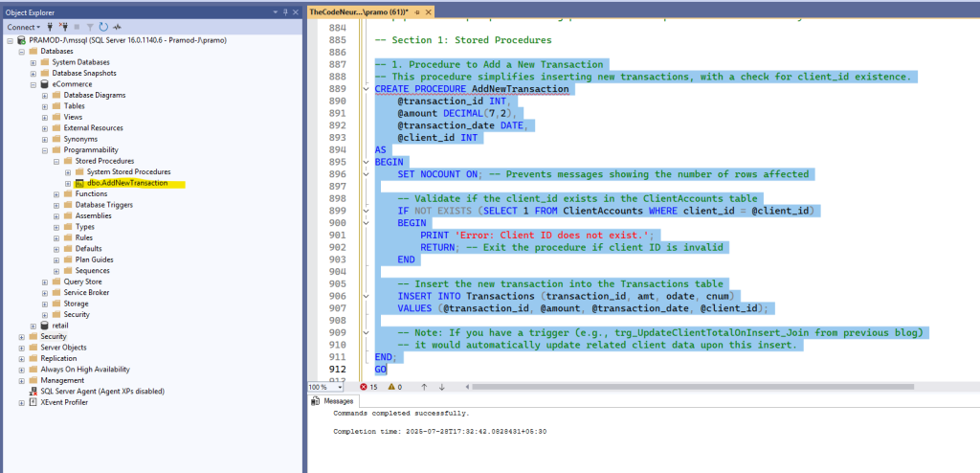Click the Filter funnel icon in Object Explorer
Image resolution: width=980 pixels, height=473 pixels.
click(x=90, y=27)
